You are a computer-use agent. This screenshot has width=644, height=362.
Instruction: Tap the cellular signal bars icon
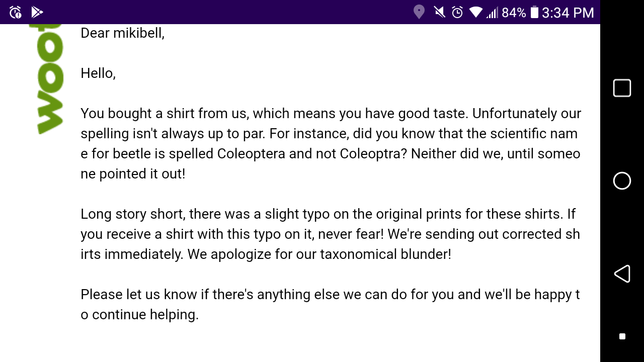pos(492,13)
